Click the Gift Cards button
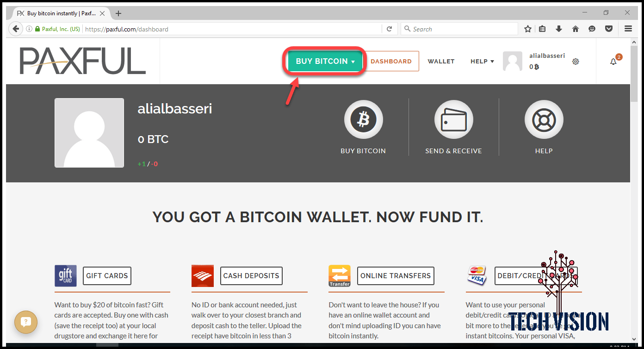Screen dimensions: 644x349 click(107, 276)
